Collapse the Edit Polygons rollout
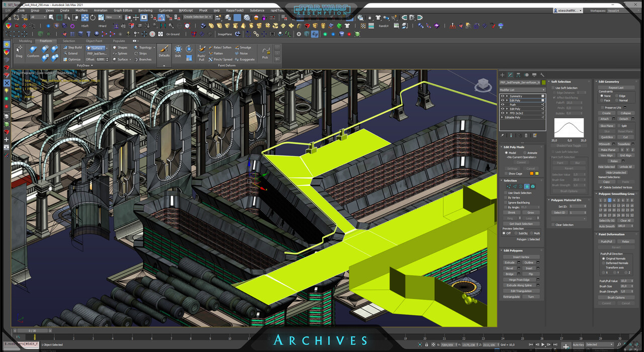The image size is (644, 352). point(513,250)
